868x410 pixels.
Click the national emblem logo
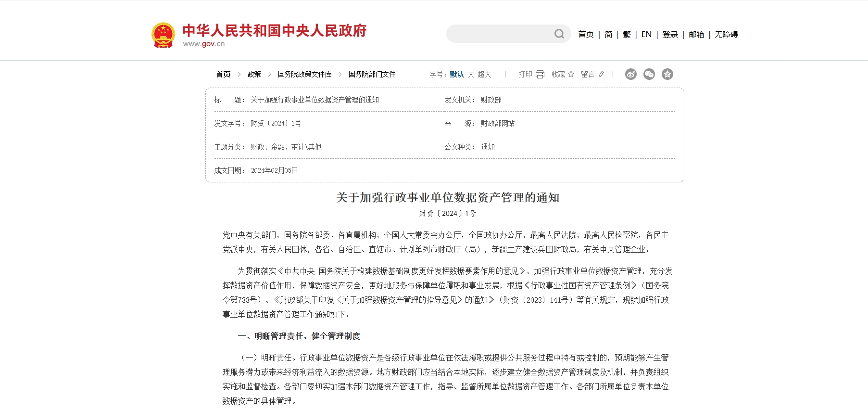coord(163,35)
